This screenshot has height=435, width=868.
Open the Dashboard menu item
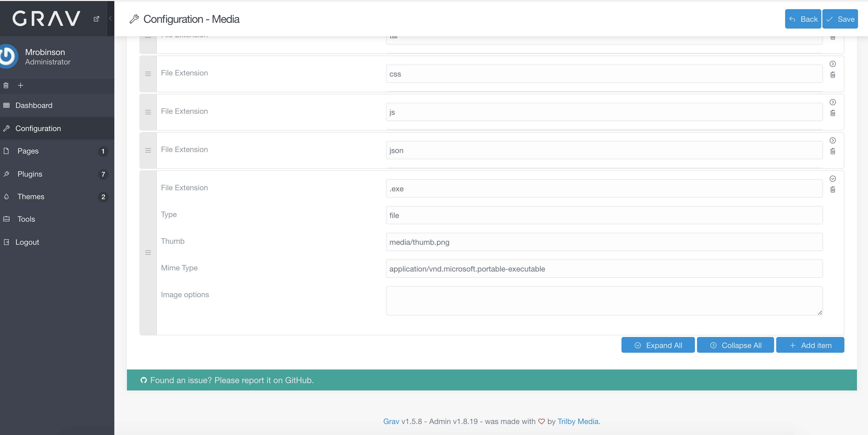(x=57, y=105)
